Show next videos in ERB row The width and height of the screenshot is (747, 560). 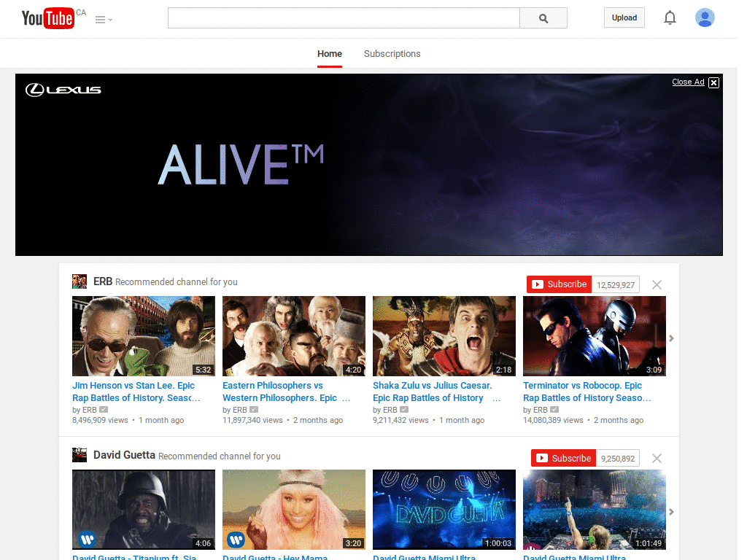click(x=671, y=338)
